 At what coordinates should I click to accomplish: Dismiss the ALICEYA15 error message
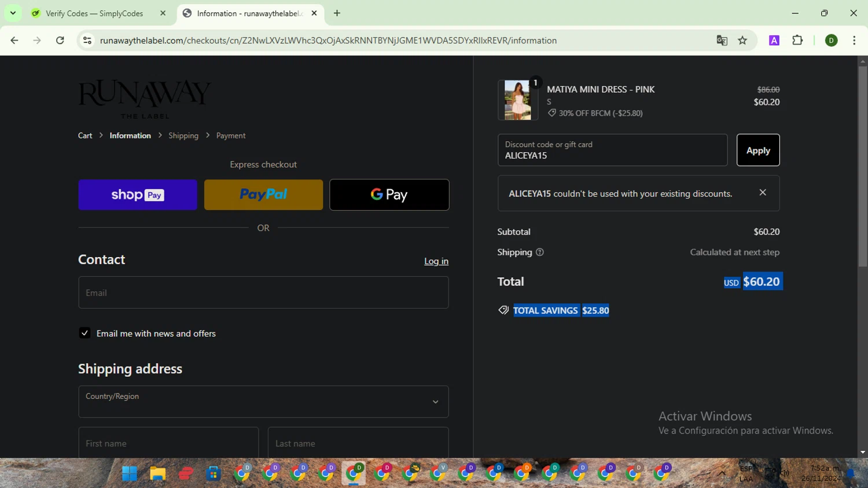coord(763,193)
